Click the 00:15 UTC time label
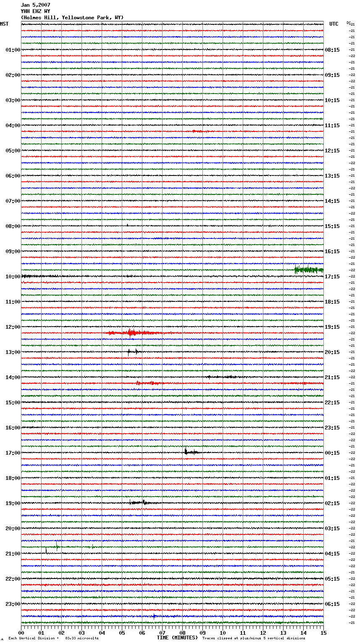This screenshot has width=357, height=644. point(332,453)
